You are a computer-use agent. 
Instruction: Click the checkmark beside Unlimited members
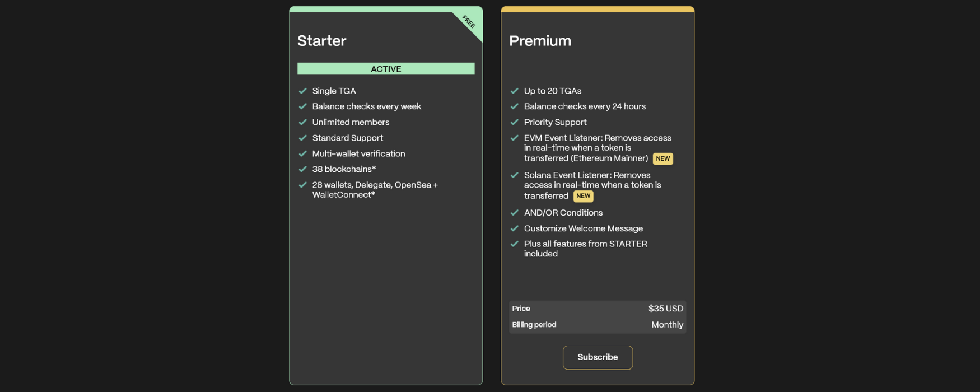click(302, 122)
